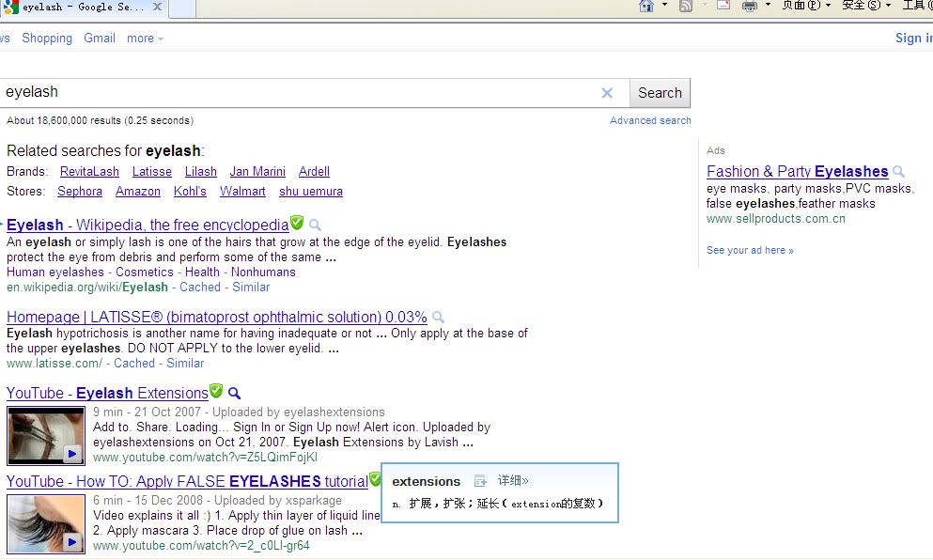The width and height of the screenshot is (933, 560).
Task: Open Cached version of latisse.com result
Action: pos(134,363)
